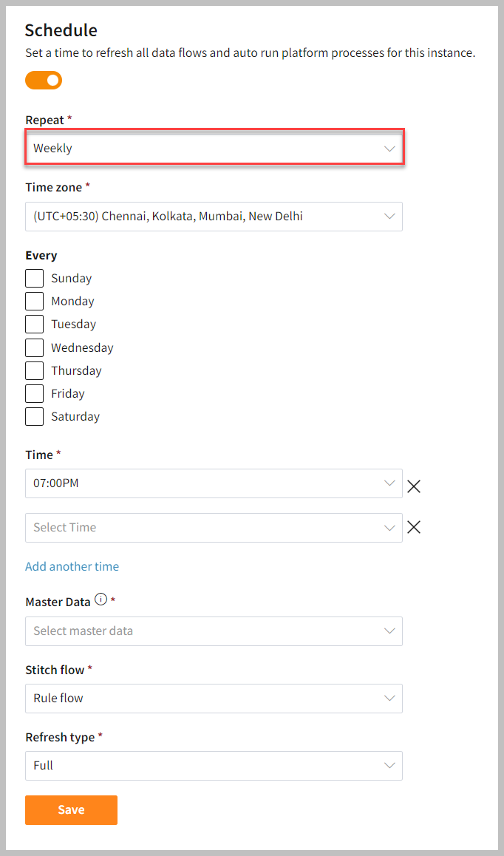This screenshot has width=504, height=856.
Task: Select the Saturday checkbox
Action: click(x=35, y=416)
